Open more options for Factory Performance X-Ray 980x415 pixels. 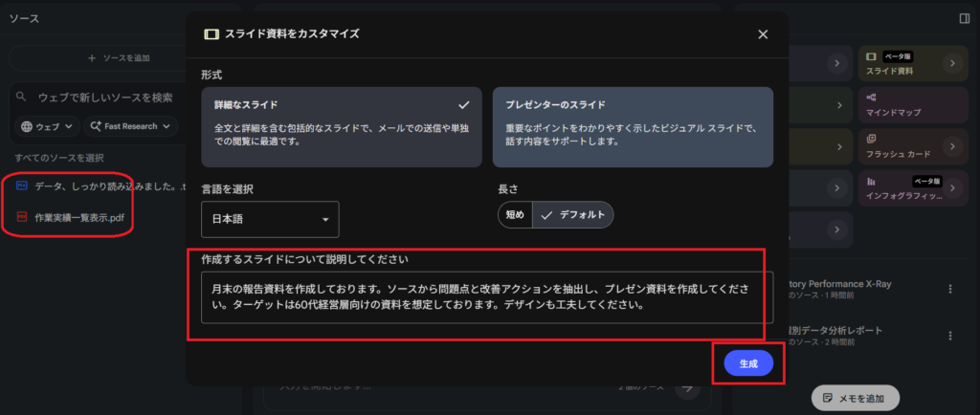pos(950,289)
